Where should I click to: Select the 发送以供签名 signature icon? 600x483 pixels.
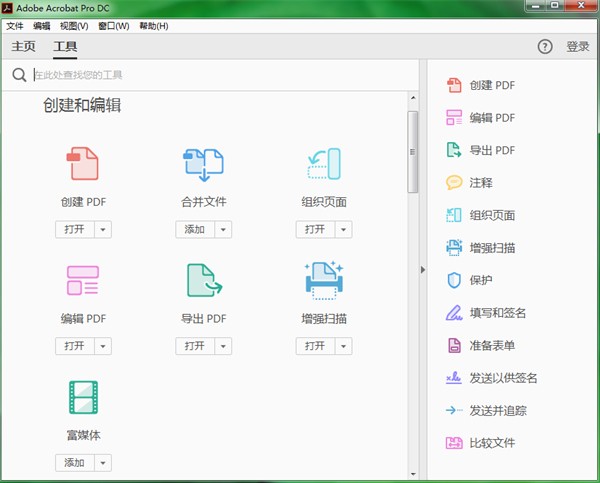[x=454, y=378]
